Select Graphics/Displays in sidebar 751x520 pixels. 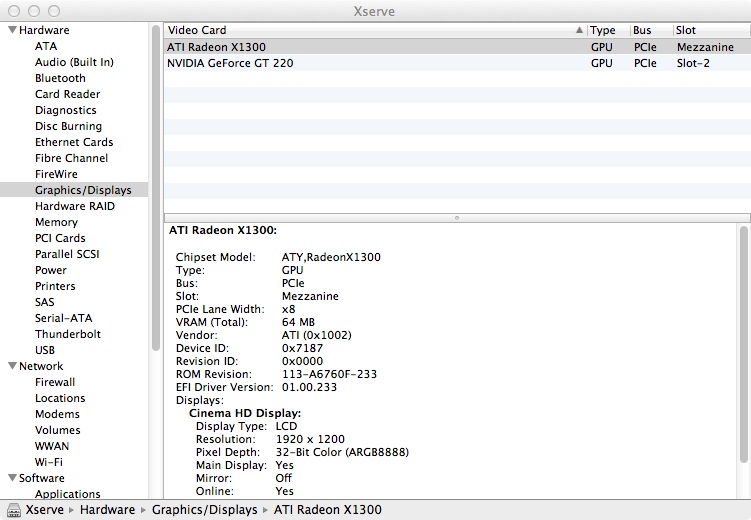click(74, 190)
